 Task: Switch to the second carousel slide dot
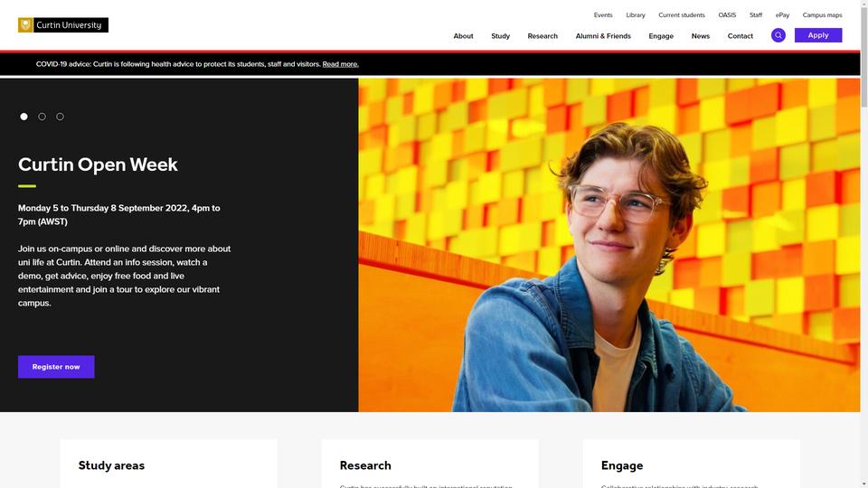[x=42, y=117]
